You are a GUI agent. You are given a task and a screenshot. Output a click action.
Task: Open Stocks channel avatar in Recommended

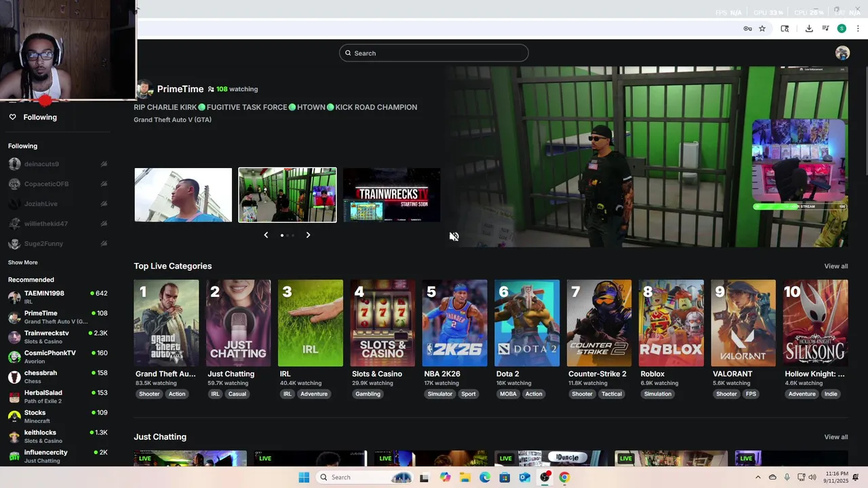14,416
